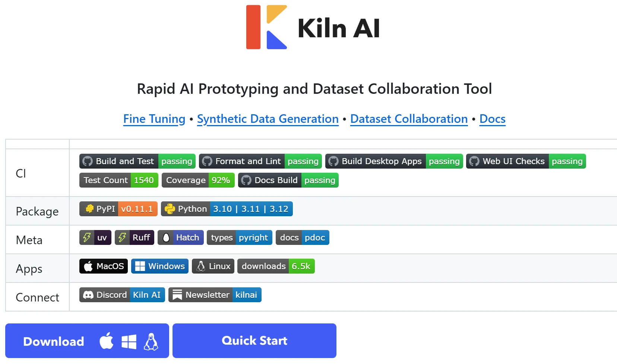Click the Web UI Checks passing badge
The width and height of the screenshot is (617, 364).
525,161
